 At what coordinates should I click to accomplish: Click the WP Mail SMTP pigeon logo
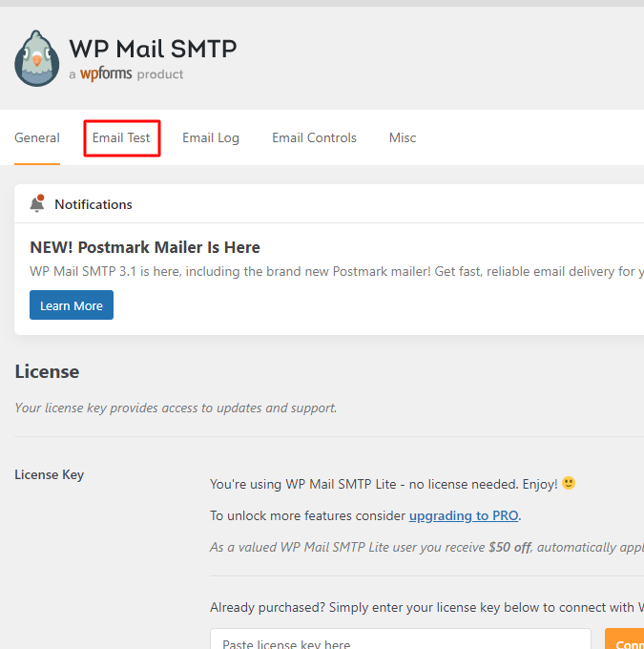(37, 58)
